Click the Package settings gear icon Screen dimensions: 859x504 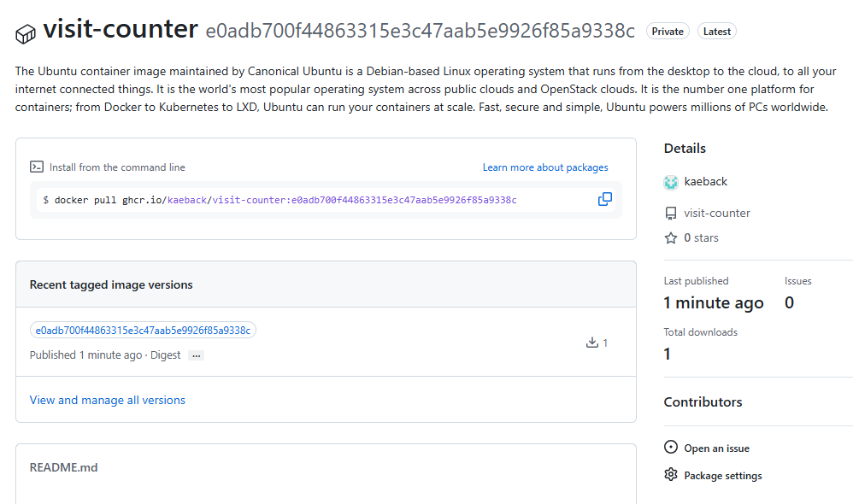(671, 474)
